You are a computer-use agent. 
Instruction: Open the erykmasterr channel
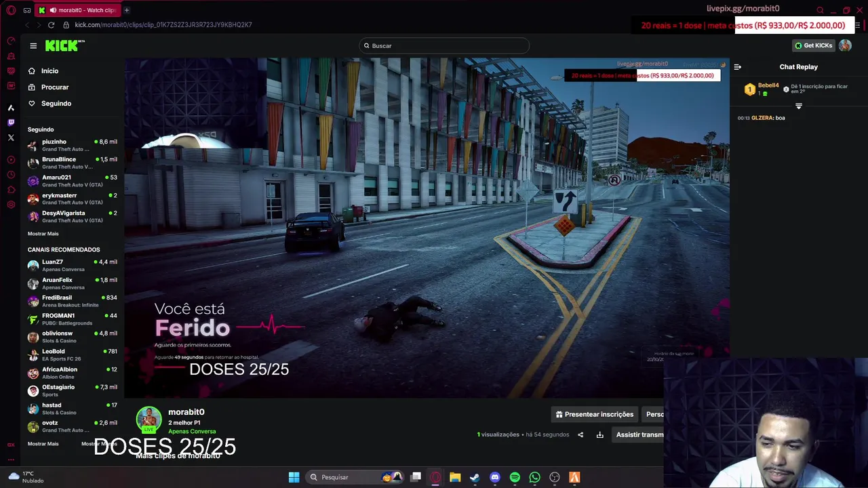coord(72,199)
